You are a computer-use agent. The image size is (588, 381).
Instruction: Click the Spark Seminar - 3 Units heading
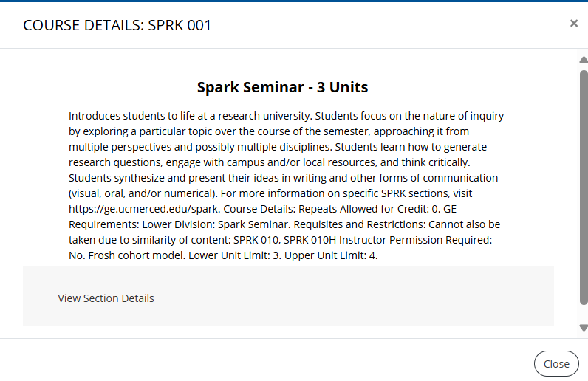[x=282, y=87]
